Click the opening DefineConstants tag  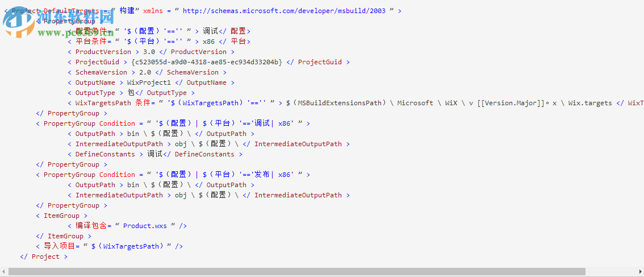click(105, 154)
